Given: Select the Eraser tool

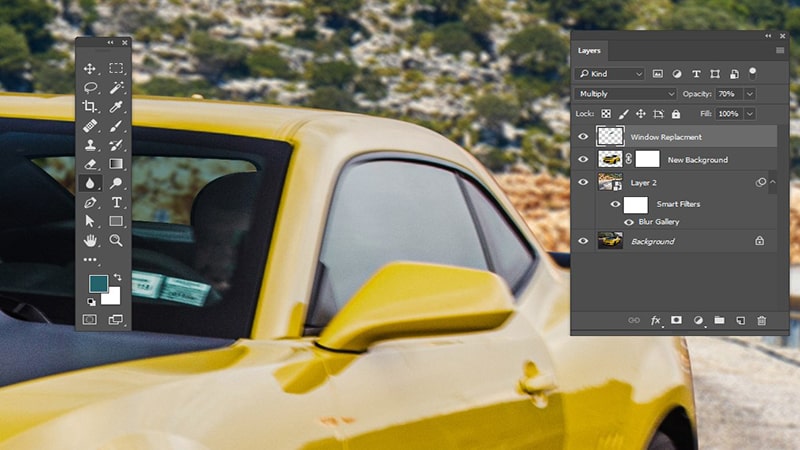Looking at the screenshot, I should [90, 164].
